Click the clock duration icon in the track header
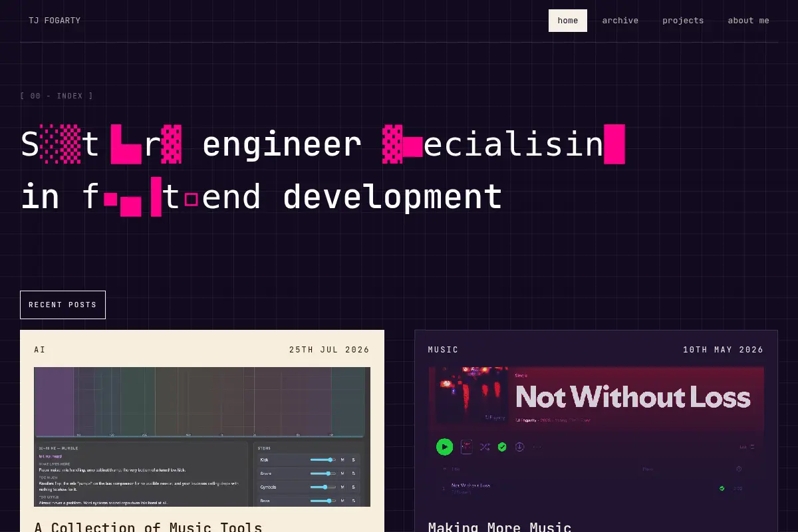The height and width of the screenshot is (532, 798). (x=739, y=469)
